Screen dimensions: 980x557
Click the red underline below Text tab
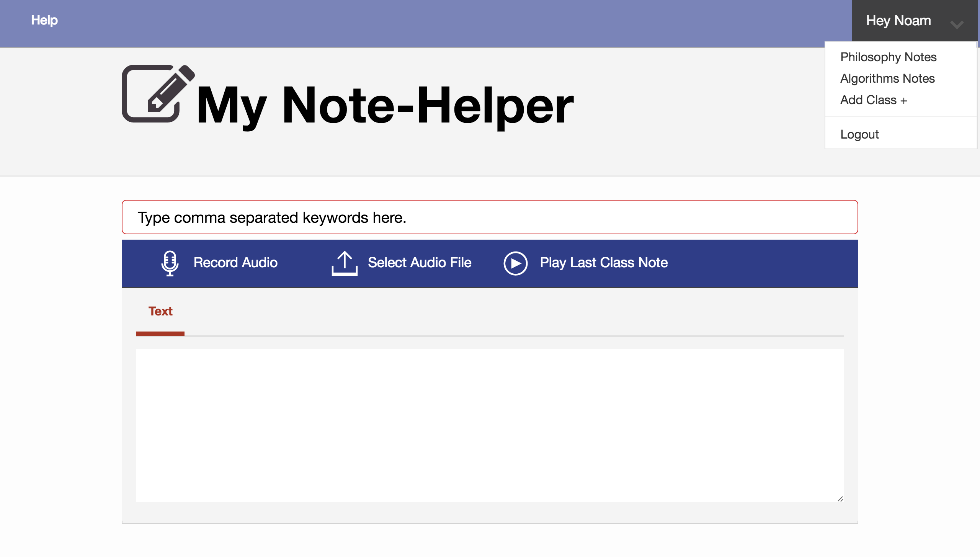click(x=160, y=334)
